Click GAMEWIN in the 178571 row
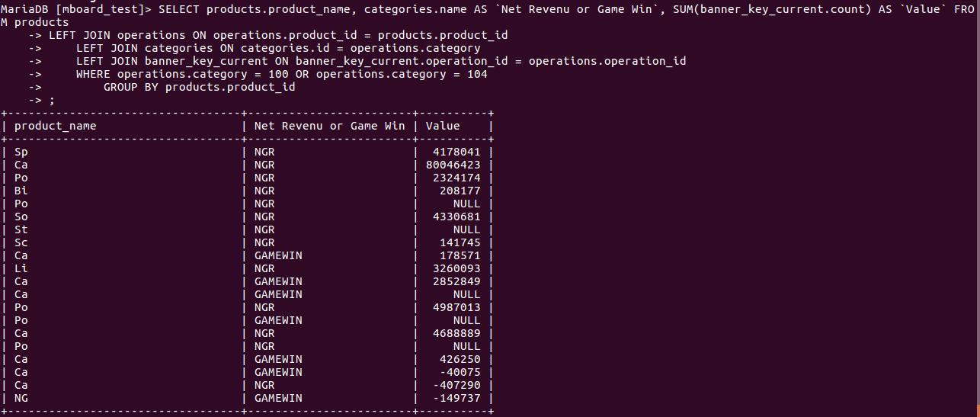The image size is (980, 417). tap(278, 255)
